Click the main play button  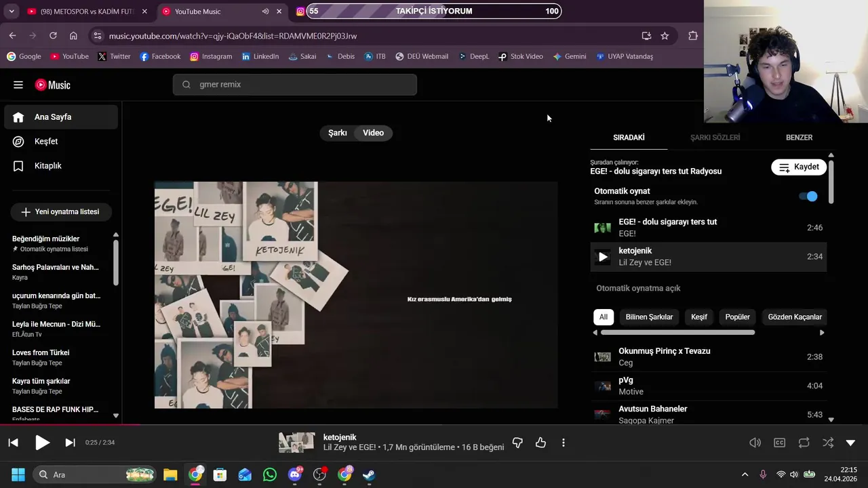coord(42,443)
